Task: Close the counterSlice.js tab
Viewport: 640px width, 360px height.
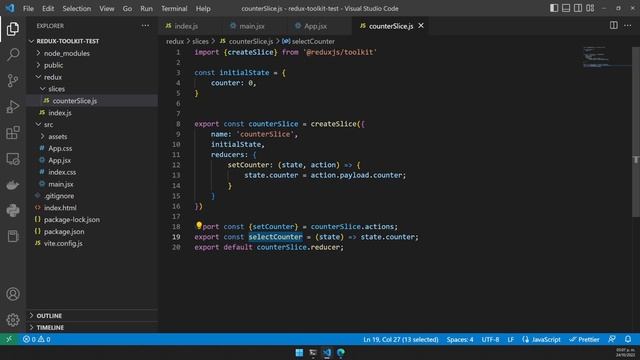Action: coord(421,25)
